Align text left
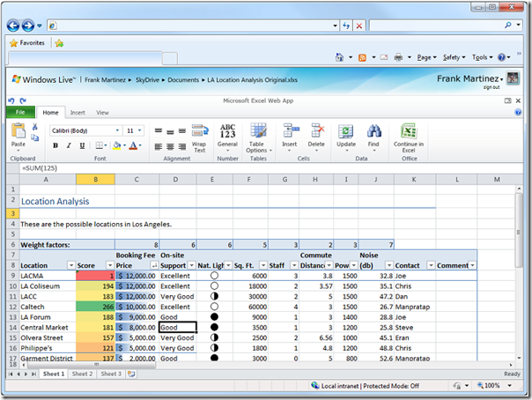Screen dimensions: 532x400 (x=159, y=146)
